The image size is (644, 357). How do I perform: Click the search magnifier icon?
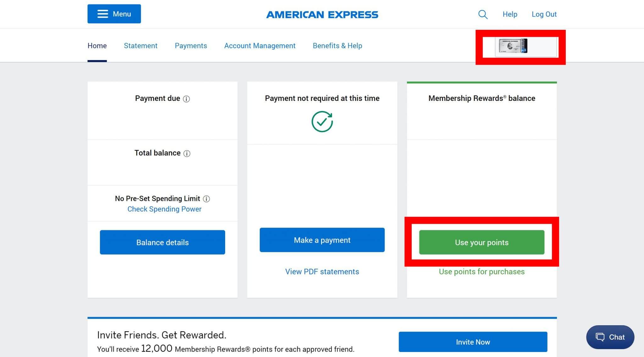click(x=483, y=14)
